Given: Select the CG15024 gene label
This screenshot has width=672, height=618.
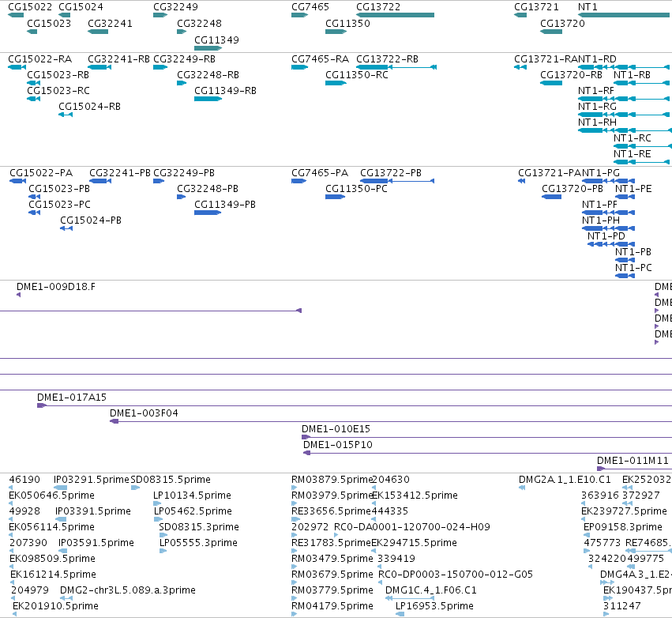Looking at the screenshot, I should (x=81, y=7).
